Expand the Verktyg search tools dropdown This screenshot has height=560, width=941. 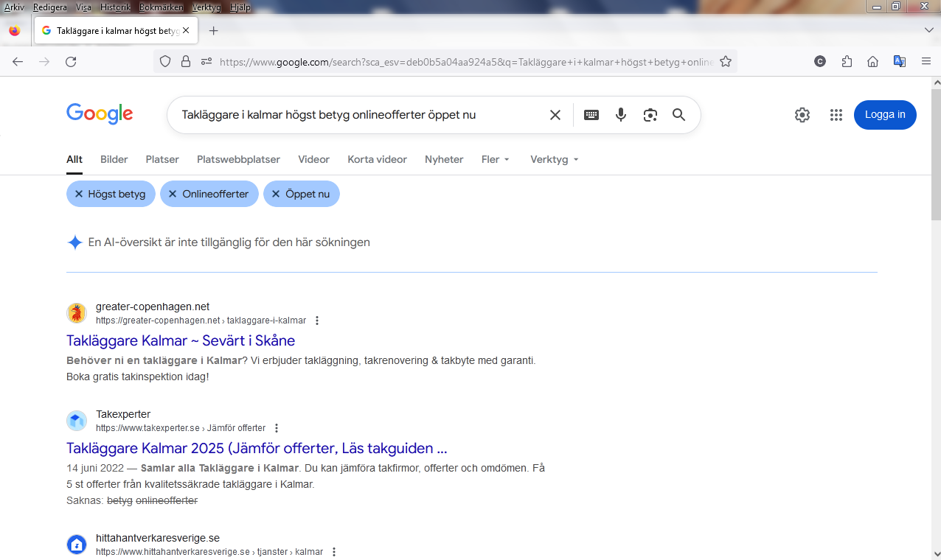(x=554, y=159)
